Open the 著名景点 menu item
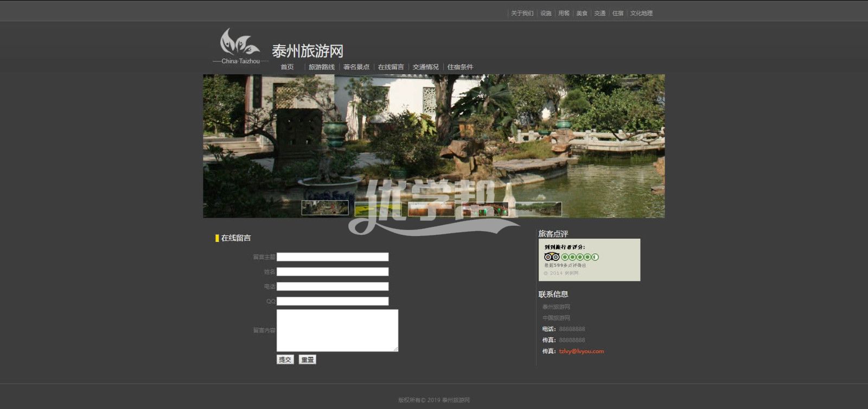The width and height of the screenshot is (868, 409). point(356,67)
